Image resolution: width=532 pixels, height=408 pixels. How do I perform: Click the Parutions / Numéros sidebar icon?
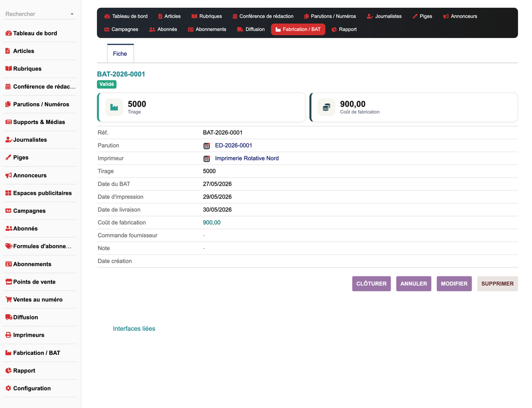point(8,104)
